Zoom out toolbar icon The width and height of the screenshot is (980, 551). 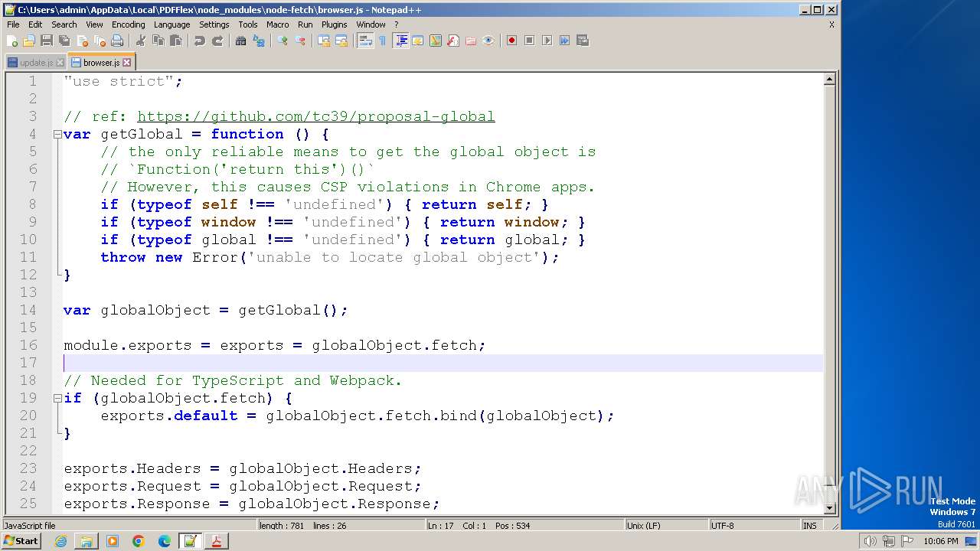299,41
